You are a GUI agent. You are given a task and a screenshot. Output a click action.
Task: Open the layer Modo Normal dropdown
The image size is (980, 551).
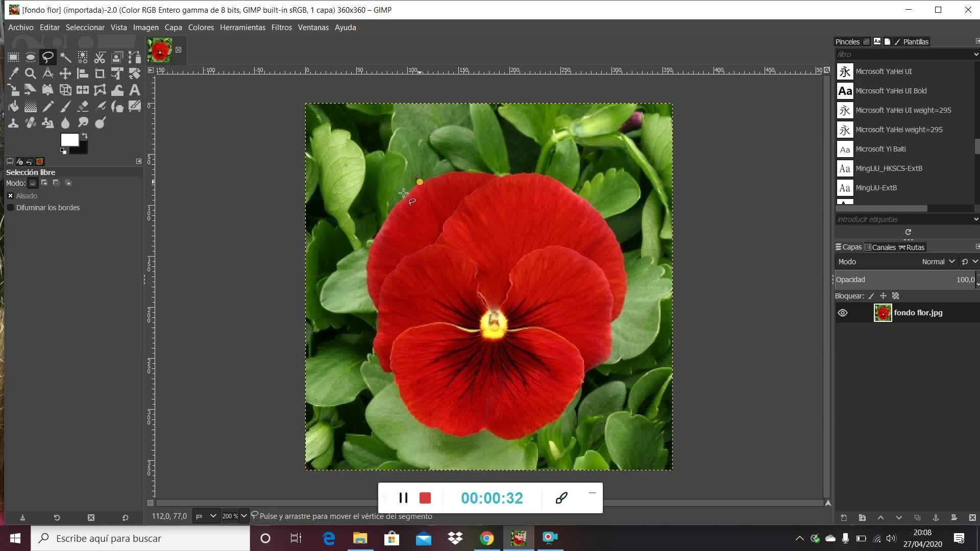tap(938, 262)
